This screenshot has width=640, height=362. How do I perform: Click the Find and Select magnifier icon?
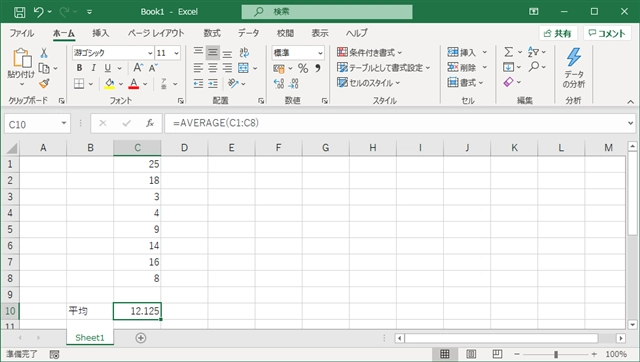click(533, 67)
